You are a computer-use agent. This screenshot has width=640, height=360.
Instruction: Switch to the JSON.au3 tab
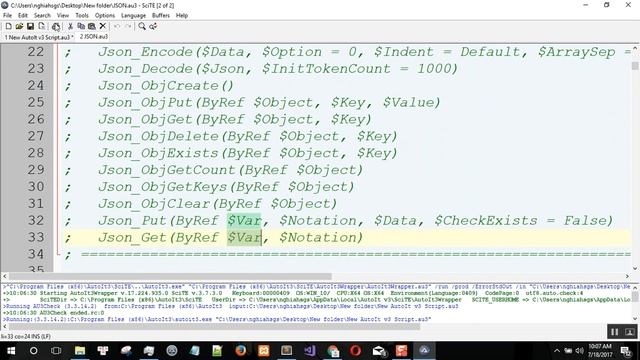[93, 37]
